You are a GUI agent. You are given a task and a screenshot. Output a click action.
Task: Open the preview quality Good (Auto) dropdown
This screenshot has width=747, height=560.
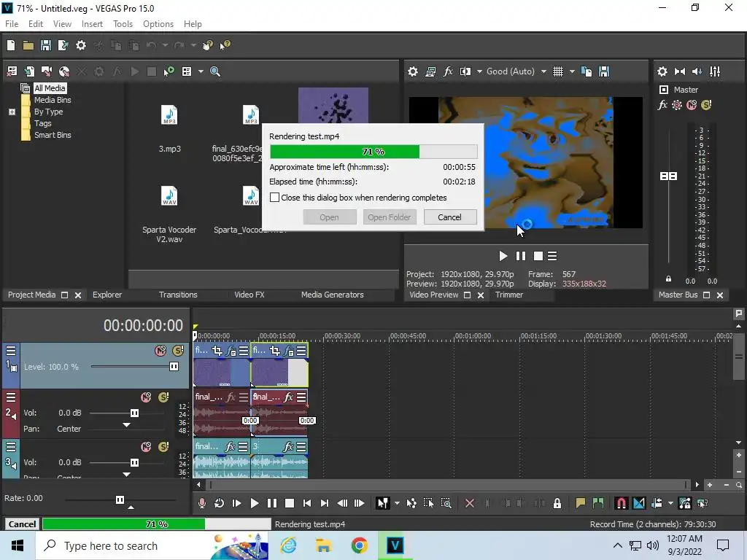coord(543,71)
